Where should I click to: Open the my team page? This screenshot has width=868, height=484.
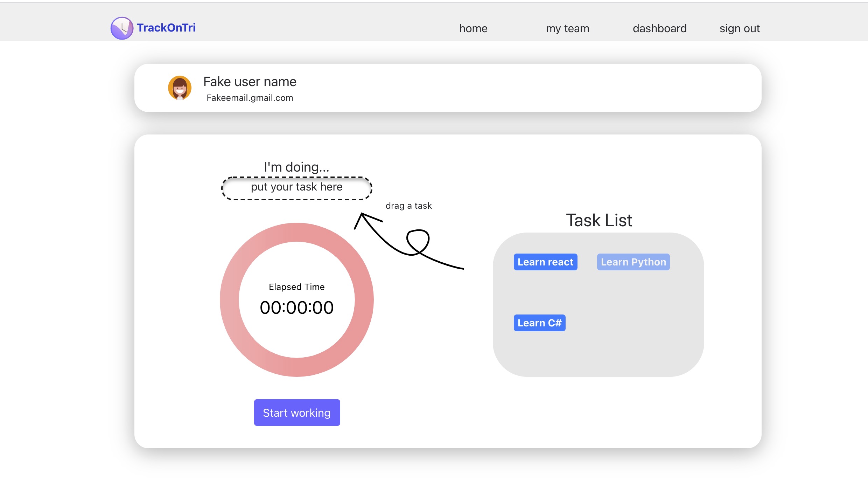click(x=567, y=28)
